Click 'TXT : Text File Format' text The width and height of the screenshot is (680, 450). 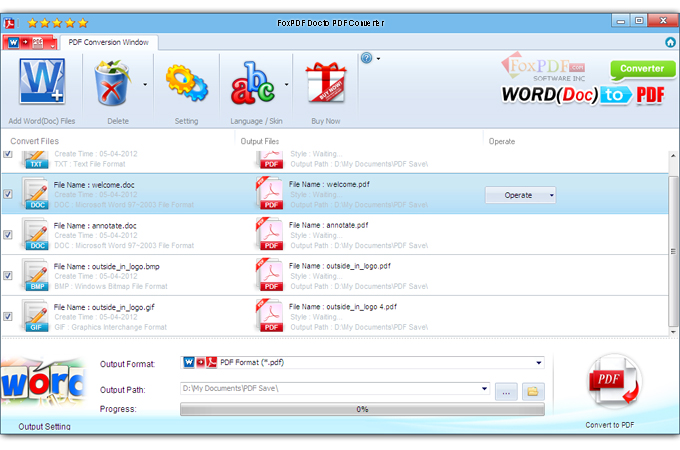tap(90, 164)
